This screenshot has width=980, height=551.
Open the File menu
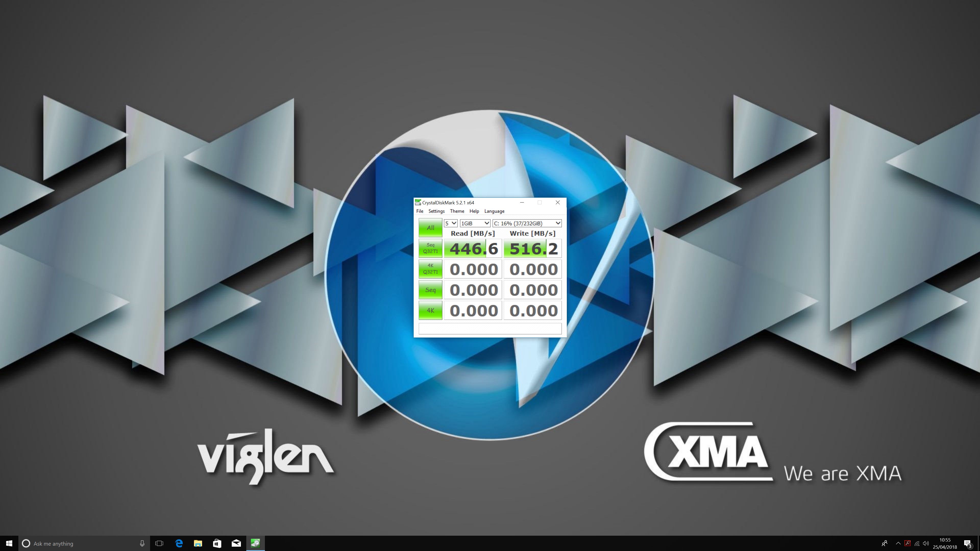click(x=420, y=211)
